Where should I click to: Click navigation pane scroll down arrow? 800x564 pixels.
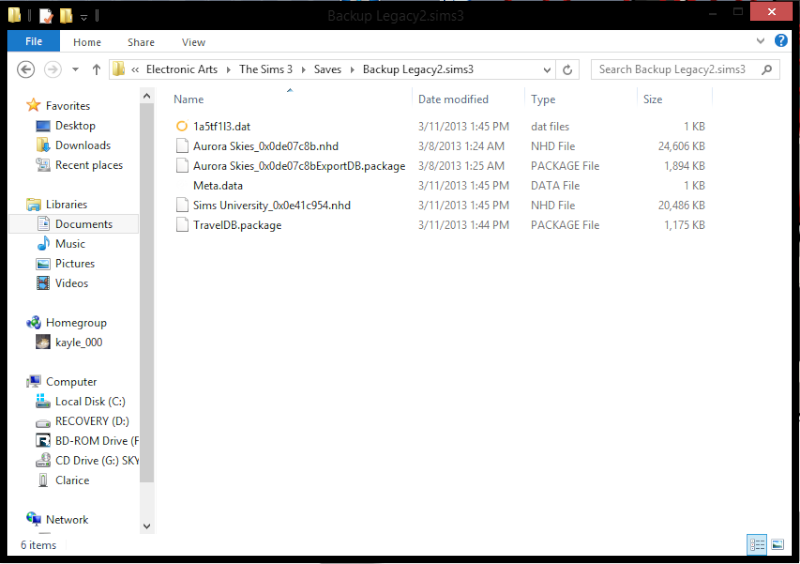click(x=147, y=526)
